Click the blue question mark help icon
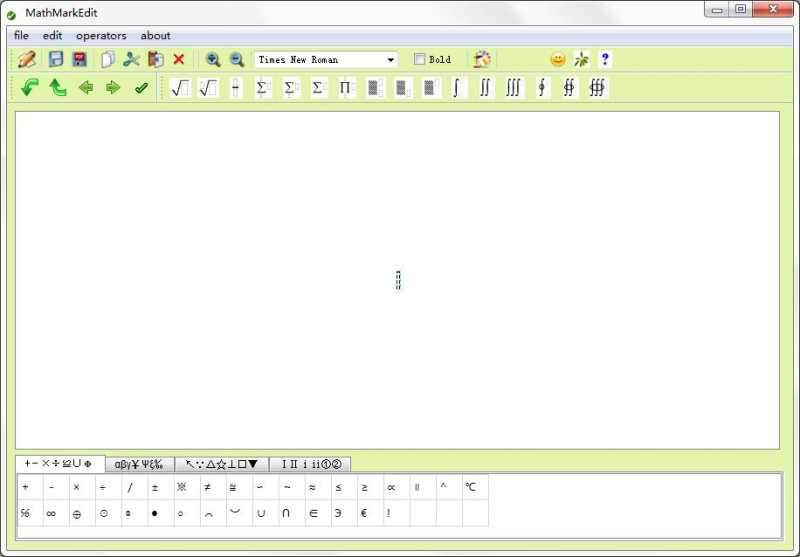The image size is (800, 557). (x=605, y=60)
